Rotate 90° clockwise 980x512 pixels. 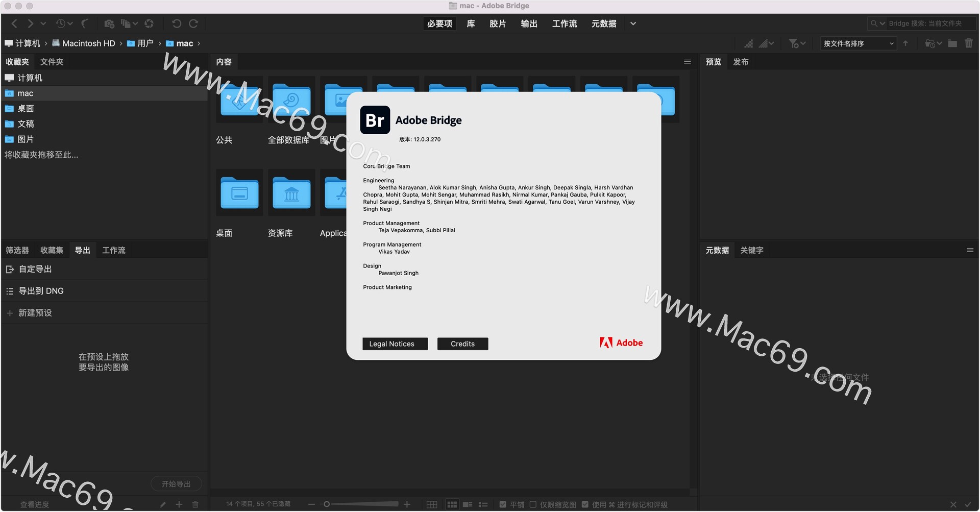(193, 23)
